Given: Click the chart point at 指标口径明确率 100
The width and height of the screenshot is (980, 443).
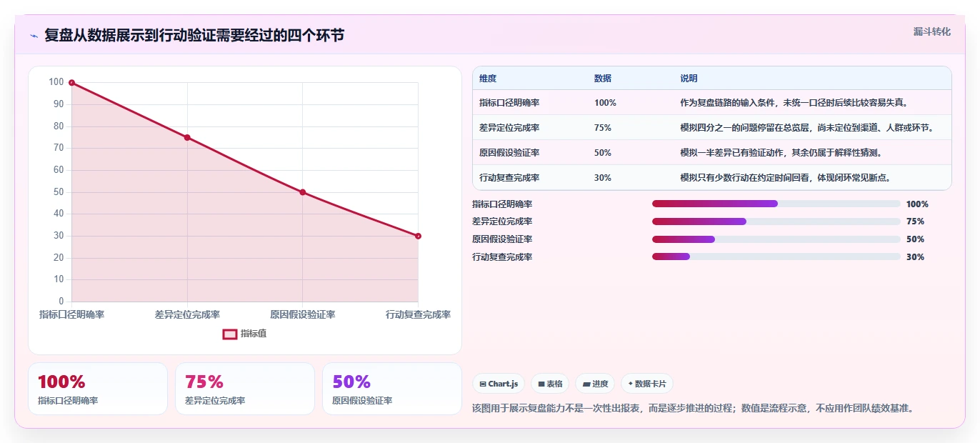Looking at the screenshot, I should point(71,83).
